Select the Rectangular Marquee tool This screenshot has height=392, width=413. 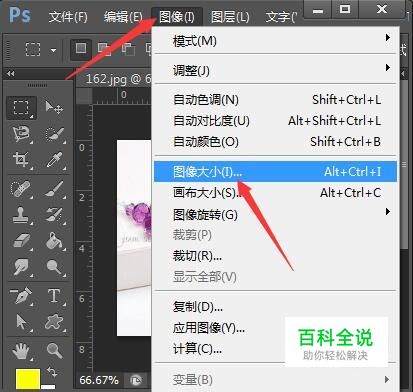21,108
